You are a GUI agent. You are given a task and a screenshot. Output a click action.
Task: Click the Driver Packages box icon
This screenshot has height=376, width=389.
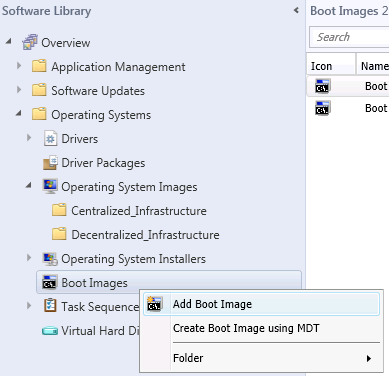tap(50, 163)
